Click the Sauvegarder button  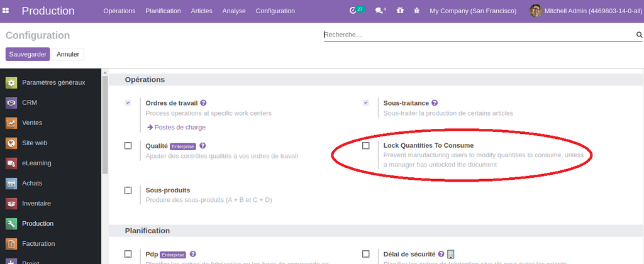[x=28, y=54]
